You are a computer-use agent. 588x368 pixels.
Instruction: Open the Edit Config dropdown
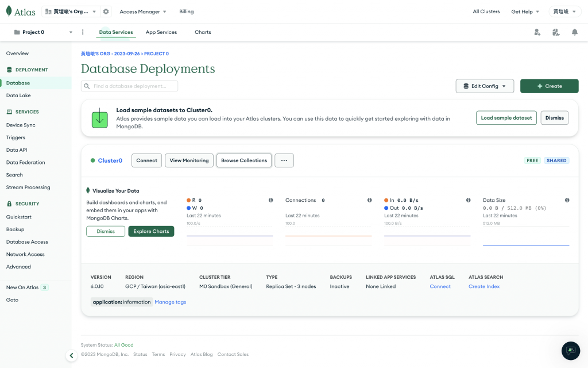click(485, 86)
